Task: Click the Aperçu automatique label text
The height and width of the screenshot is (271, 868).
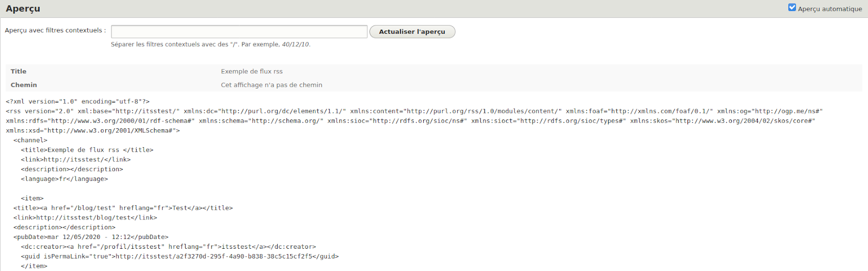Action: (829, 9)
